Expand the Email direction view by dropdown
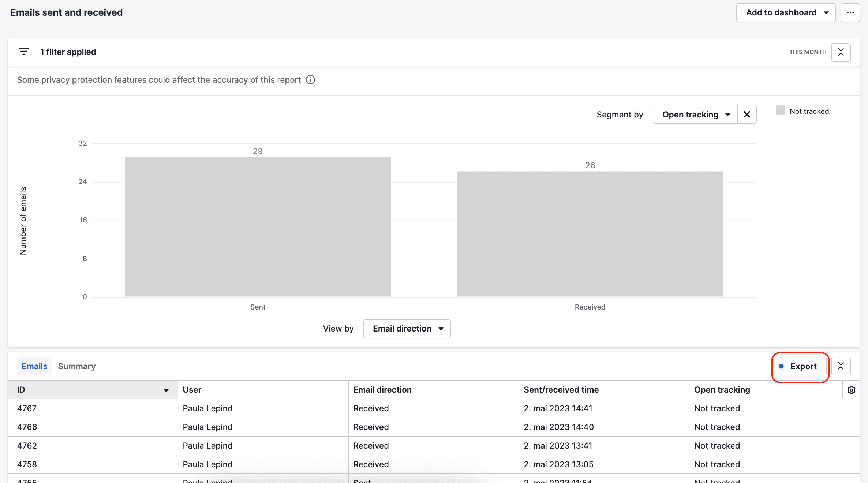This screenshot has height=483, width=868. click(x=407, y=328)
